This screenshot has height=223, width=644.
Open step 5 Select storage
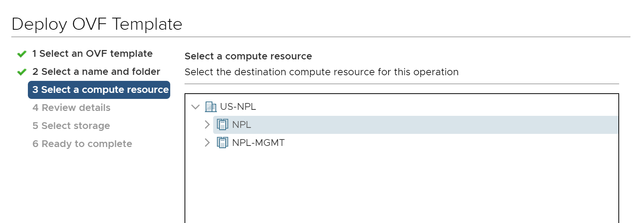point(71,126)
